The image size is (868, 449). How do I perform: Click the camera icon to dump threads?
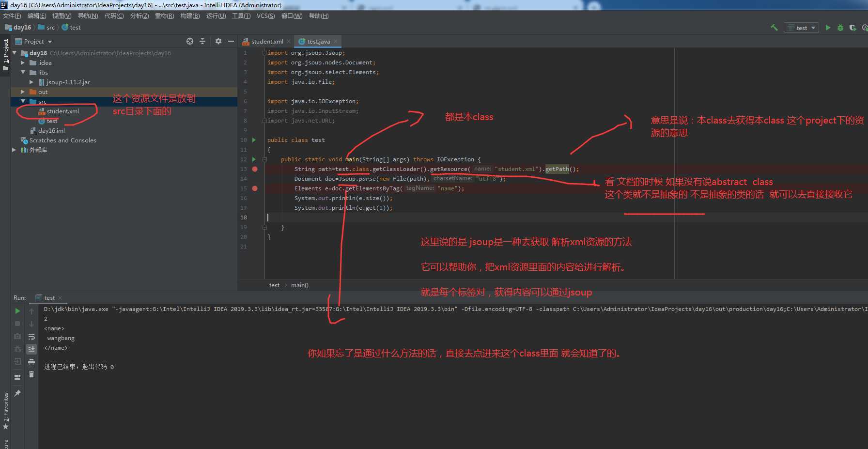pyautogui.click(x=17, y=336)
